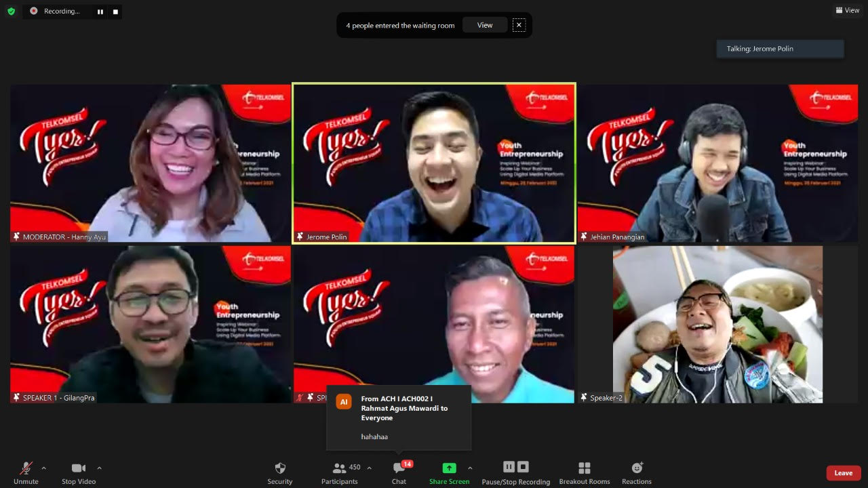Expand audio options next to Unmute

[44, 468]
